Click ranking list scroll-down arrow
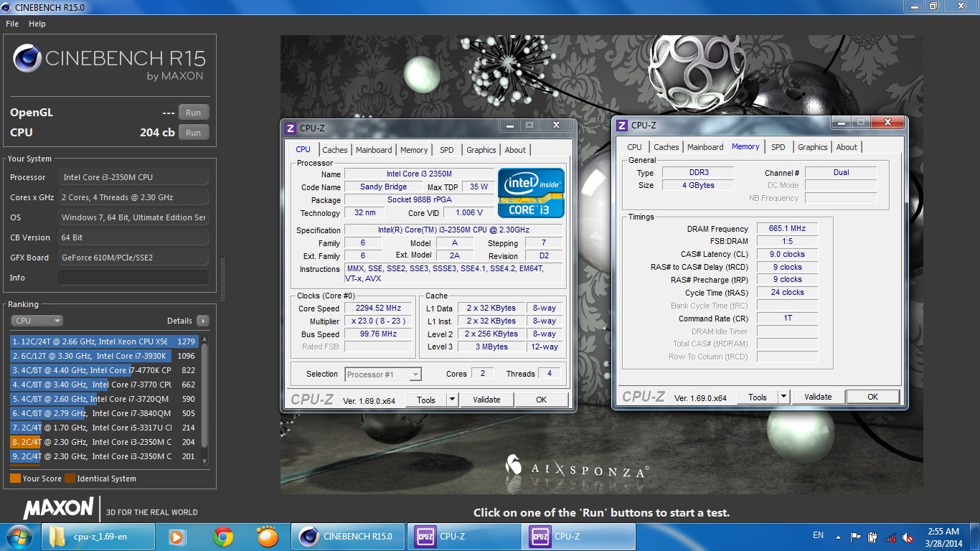The image size is (980, 551). pos(204,461)
